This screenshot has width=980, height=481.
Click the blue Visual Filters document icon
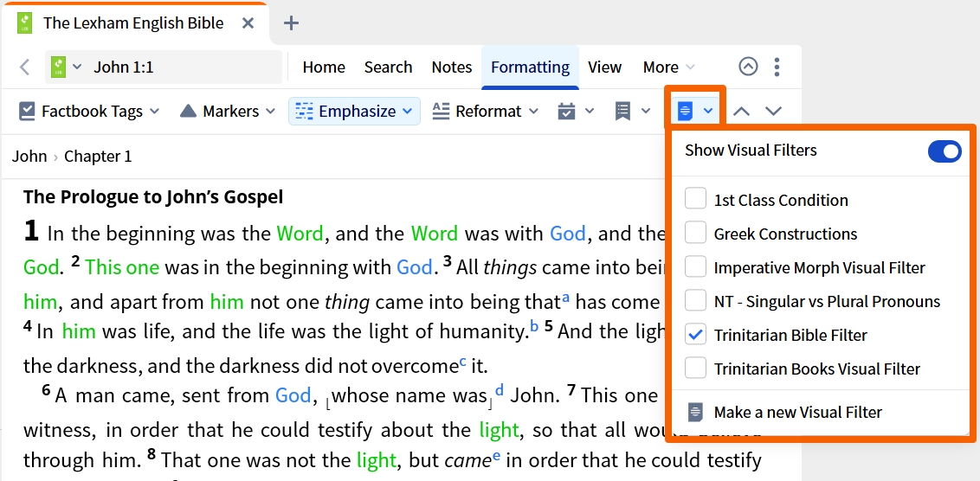(x=686, y=112)
